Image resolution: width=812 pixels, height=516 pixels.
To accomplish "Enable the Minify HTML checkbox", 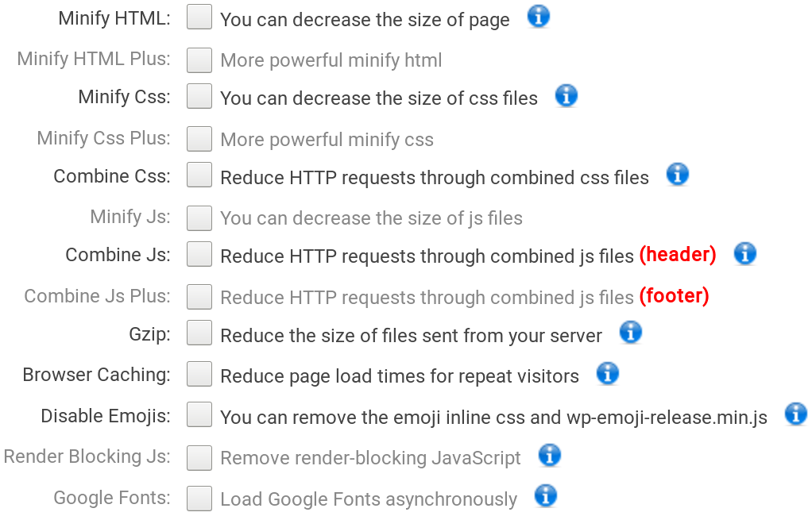I will click(x=199, y=17).
